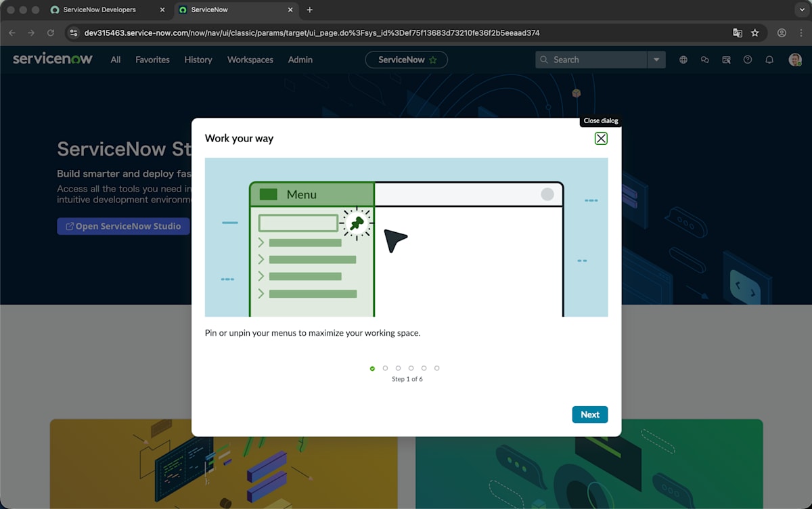
Task: Click the site information icon in address bar
Action: (x=74, y=32)
